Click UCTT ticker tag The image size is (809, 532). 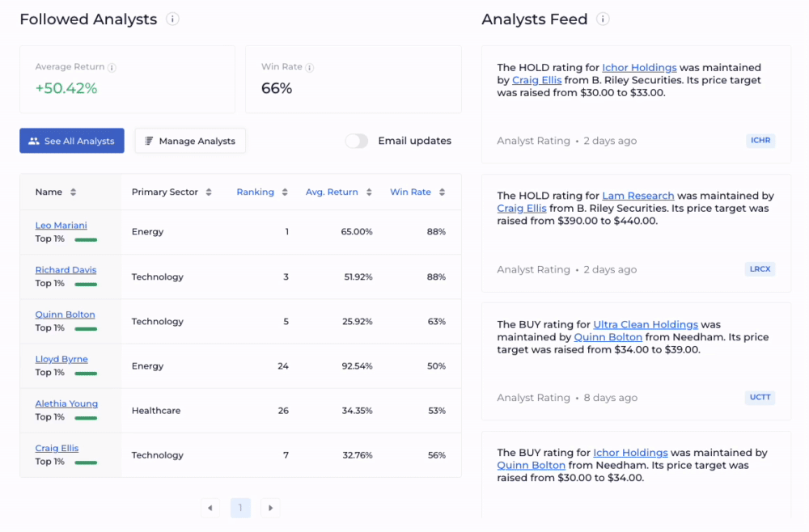click(760, 398)
